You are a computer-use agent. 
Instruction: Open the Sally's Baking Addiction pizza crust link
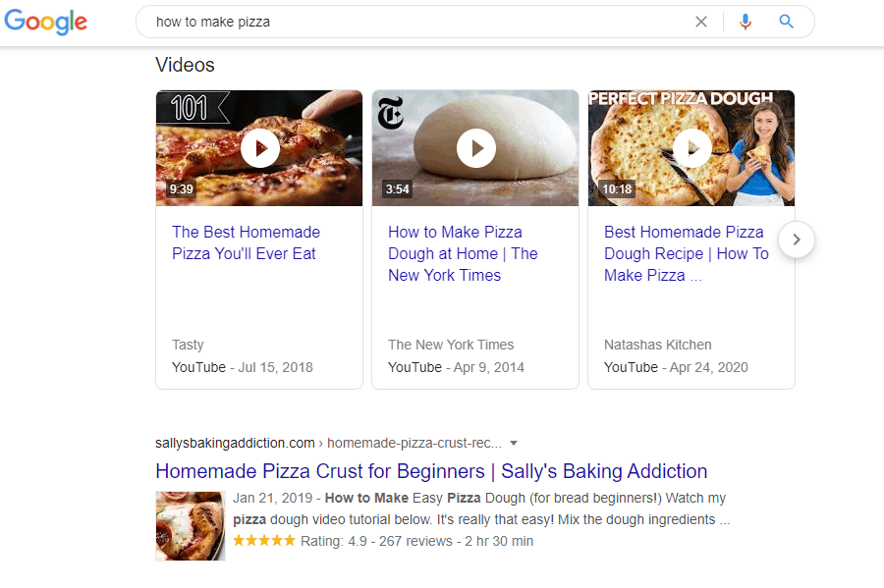430,471
